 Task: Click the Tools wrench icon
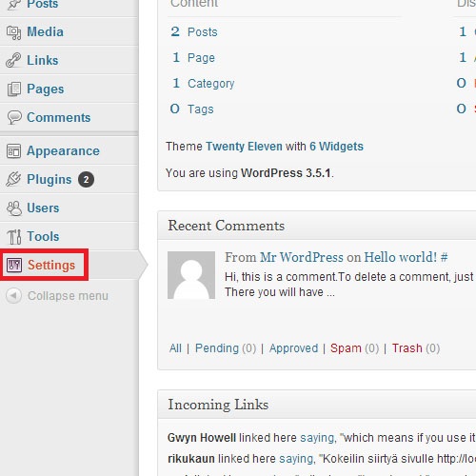click(14, 237)
